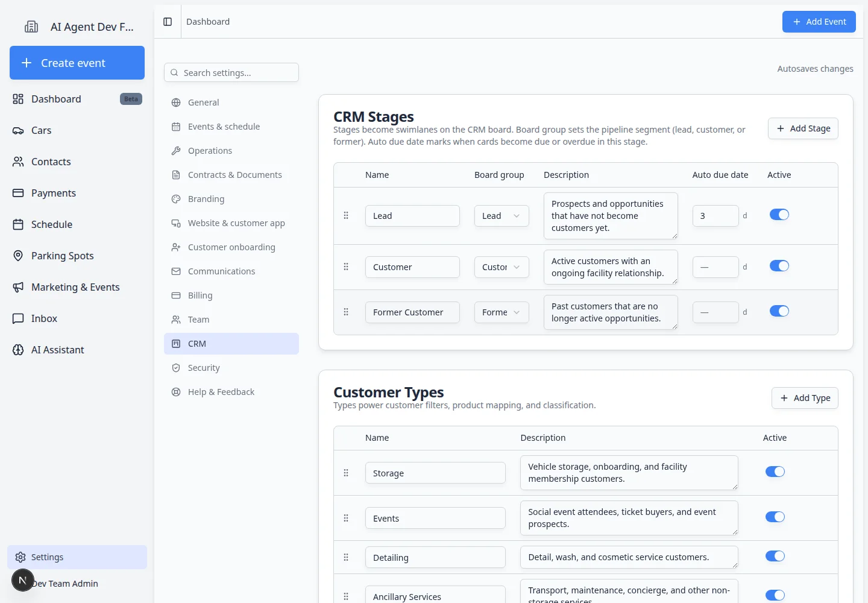Click the Parking Spots pin icon
Image resolution: width=868 pixels, height=603 pixels.
[18, 256]
